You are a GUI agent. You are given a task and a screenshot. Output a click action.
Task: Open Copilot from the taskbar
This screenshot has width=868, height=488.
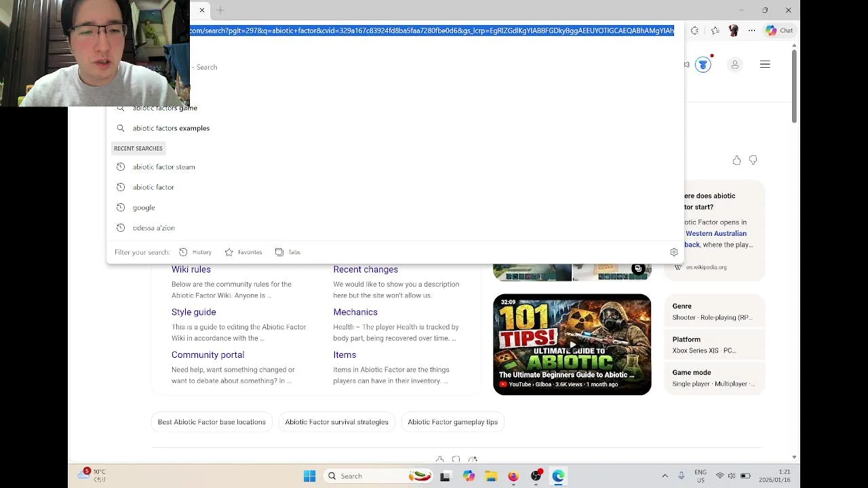click(468, 476)
